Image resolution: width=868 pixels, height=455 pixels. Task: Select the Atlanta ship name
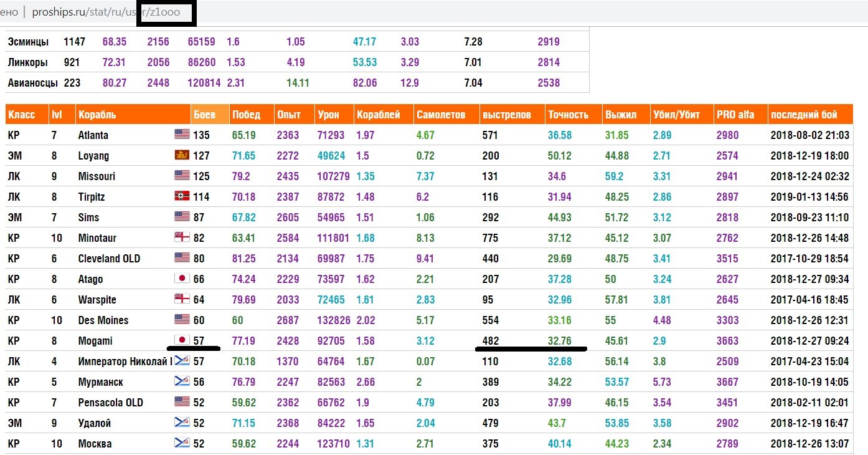pyautogui.click(x=93, y=135)
